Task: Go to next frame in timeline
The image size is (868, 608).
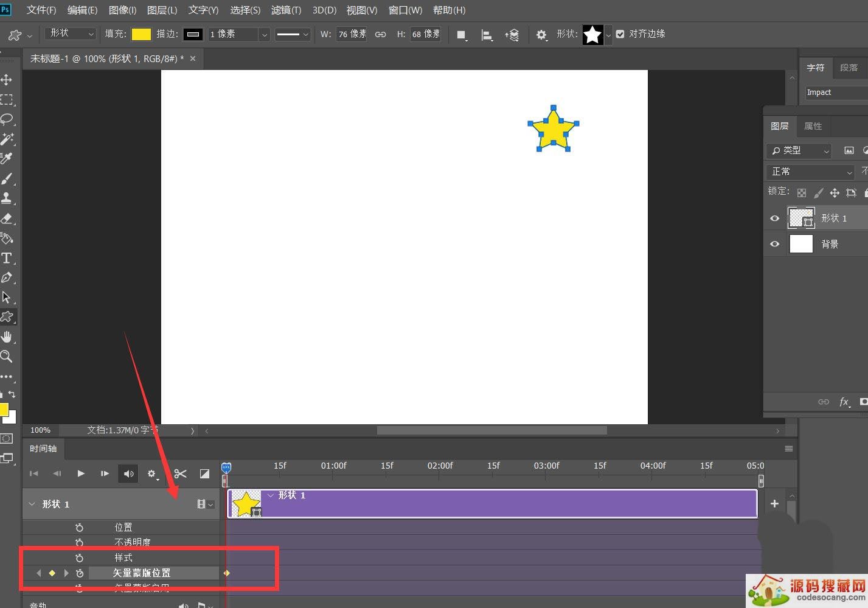Action: pyautogui.click(x=105, y=473)
